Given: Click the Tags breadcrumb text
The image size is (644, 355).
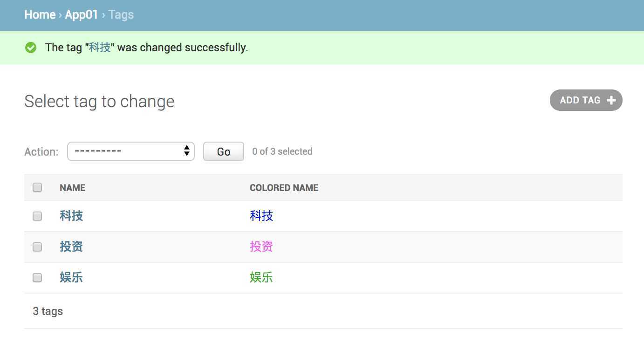Looking at the screenshot, I should [121, 15].
